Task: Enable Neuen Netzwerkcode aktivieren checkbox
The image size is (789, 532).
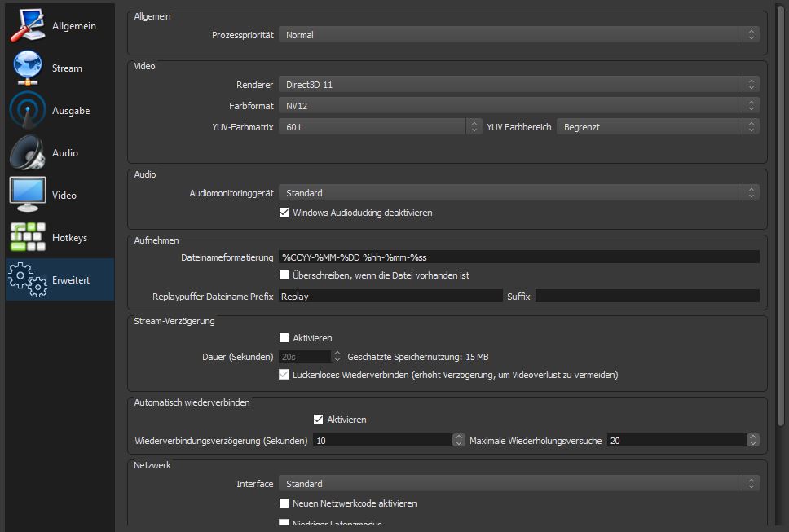Action: point(284,503)
